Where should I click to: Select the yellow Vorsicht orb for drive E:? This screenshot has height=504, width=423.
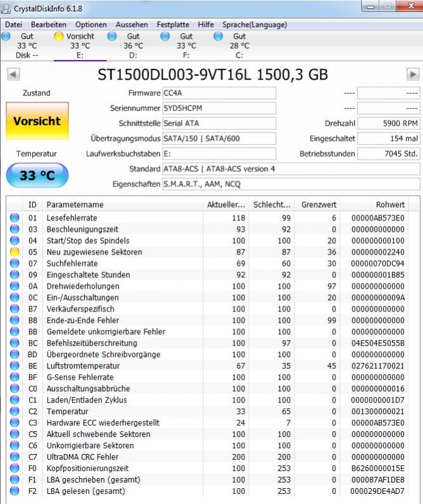(x=59, y=36)
